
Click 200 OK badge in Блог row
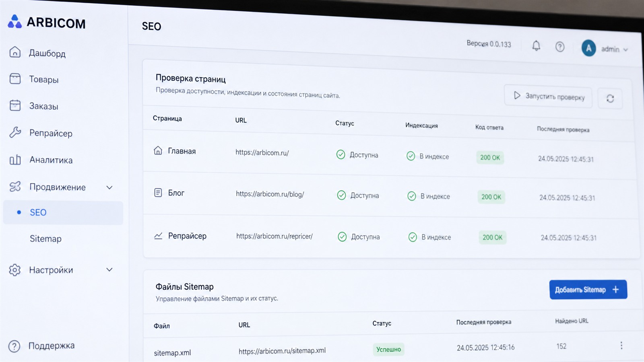tap(491, 197)
